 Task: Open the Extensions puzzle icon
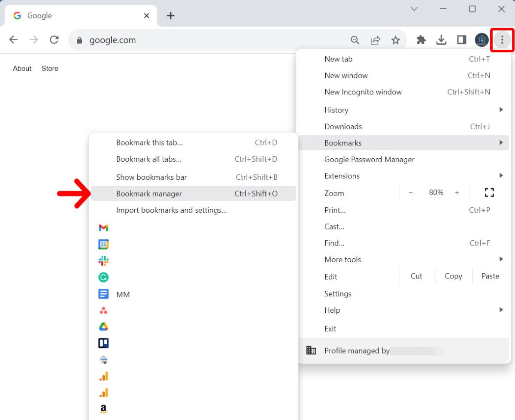coord(421,39)
